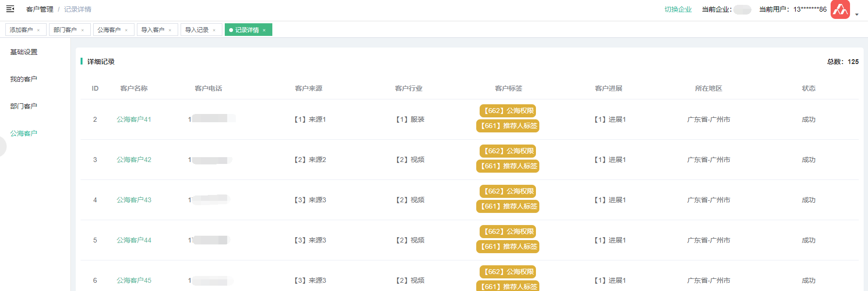868x291 pixels.
Task: Close the 公海客户 tab
Action: pyautogui.click(x=126, y=30)
